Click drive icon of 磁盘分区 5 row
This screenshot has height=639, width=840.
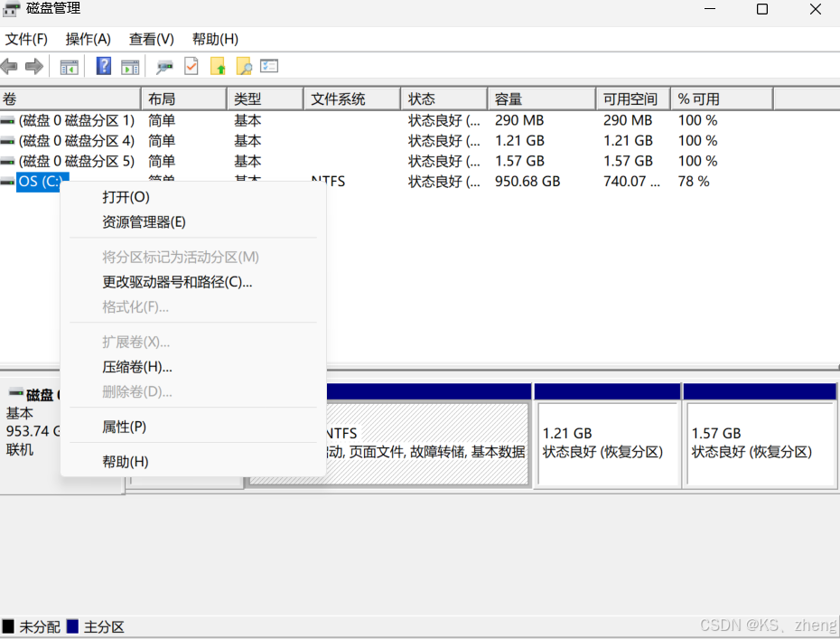[7, 162]
